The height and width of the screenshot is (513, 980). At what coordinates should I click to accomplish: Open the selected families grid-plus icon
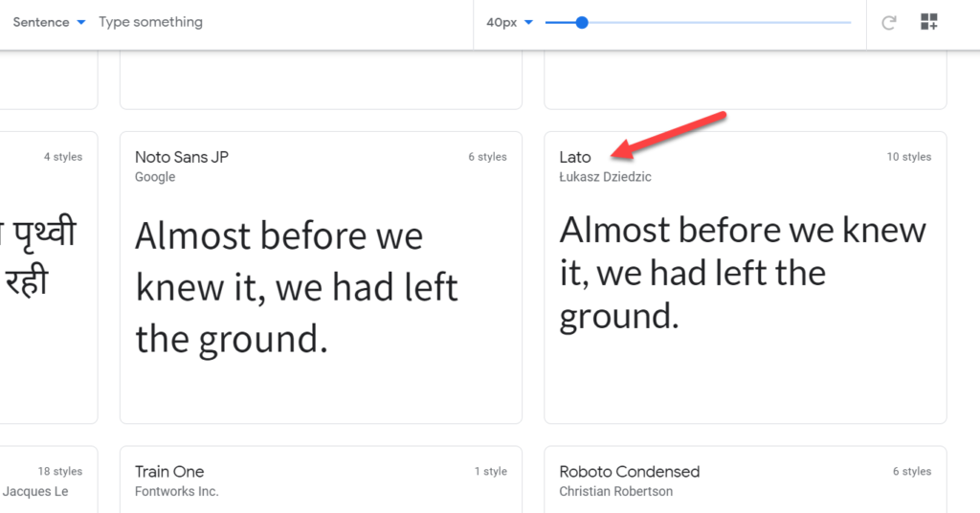click(x=928, y=22)
